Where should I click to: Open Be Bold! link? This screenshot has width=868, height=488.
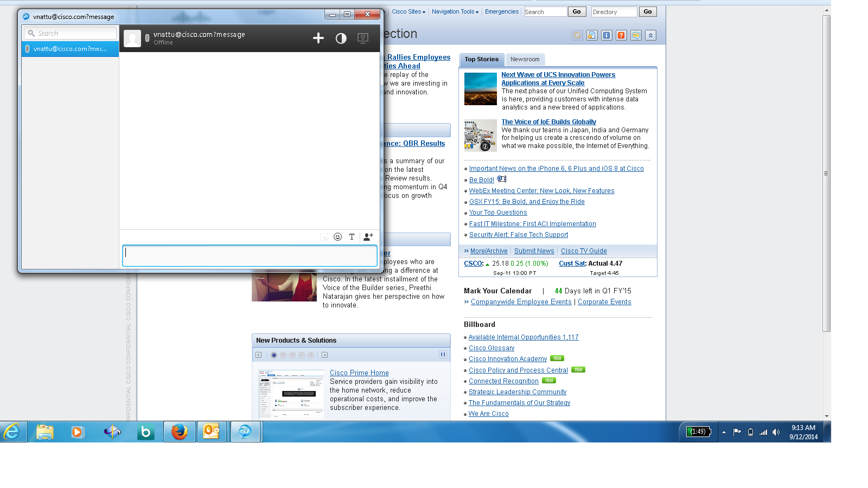(481, 180)
